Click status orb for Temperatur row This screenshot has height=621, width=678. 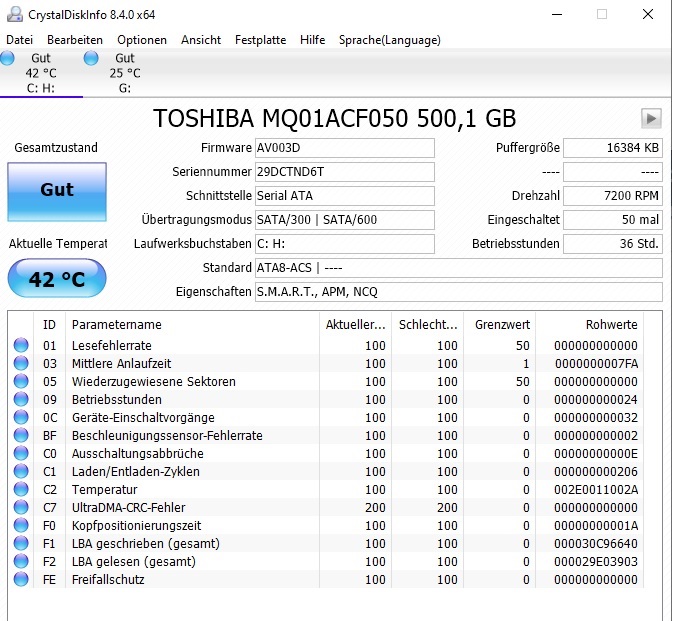tap(21, 489)
